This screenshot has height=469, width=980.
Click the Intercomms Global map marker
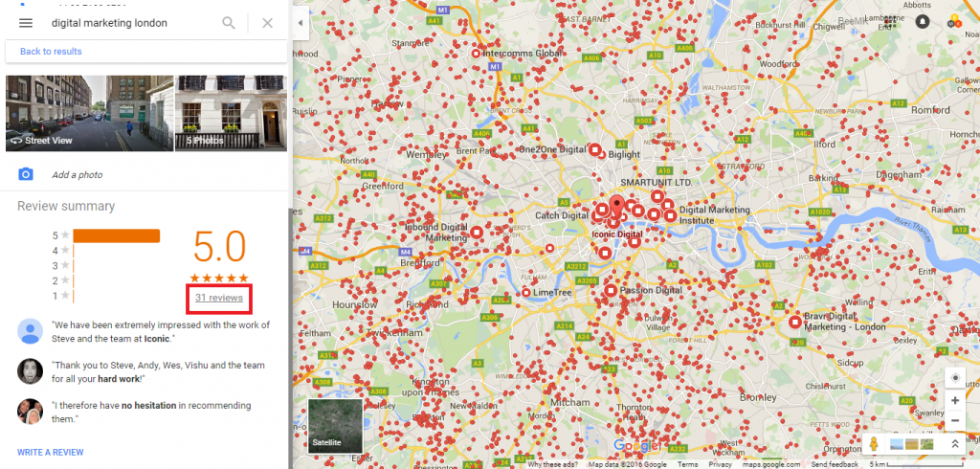[x=476, y=54]
